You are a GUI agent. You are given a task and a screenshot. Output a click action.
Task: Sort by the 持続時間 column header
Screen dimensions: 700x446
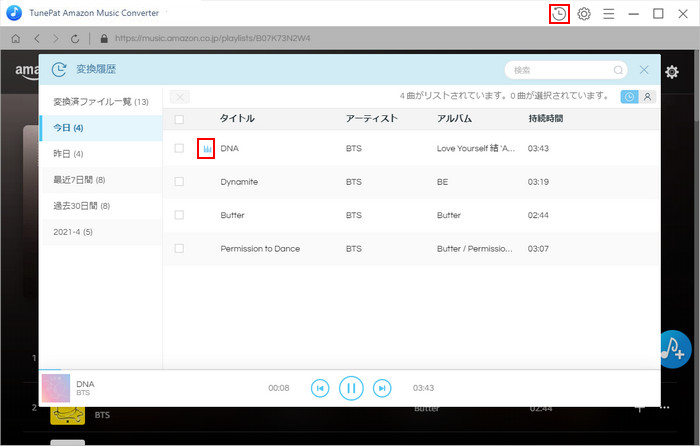click(546, 118)
